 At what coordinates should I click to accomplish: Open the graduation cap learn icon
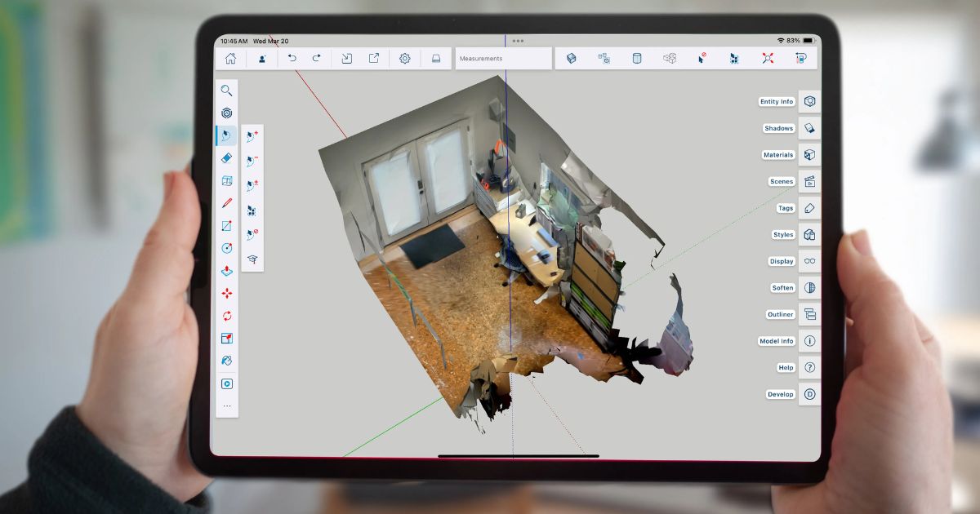[x=252, y=259]
